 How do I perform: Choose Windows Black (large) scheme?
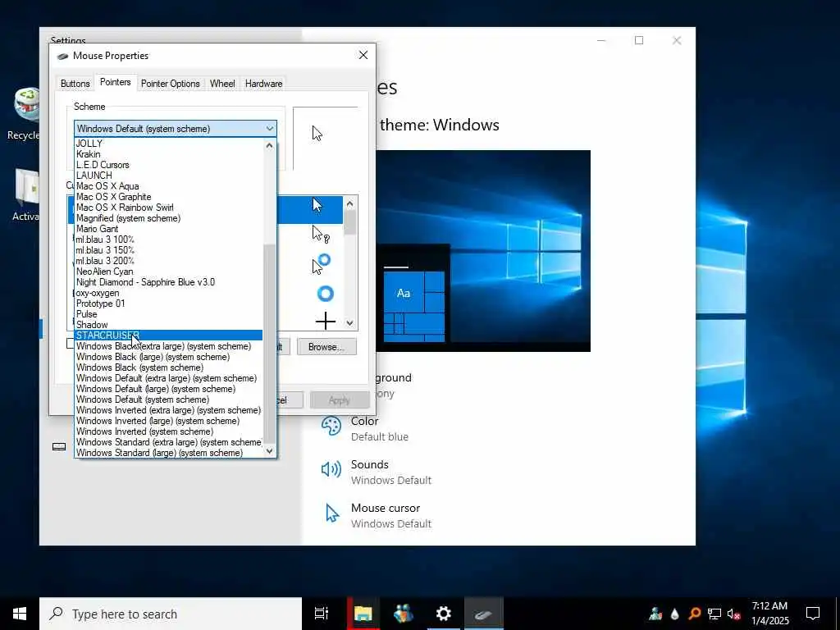168,357
